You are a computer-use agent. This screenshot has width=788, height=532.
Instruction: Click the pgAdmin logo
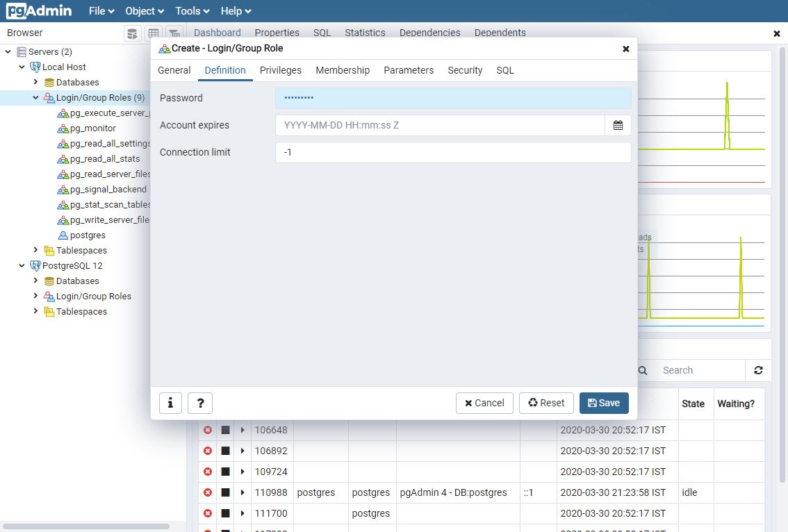[x=39, y=10]
